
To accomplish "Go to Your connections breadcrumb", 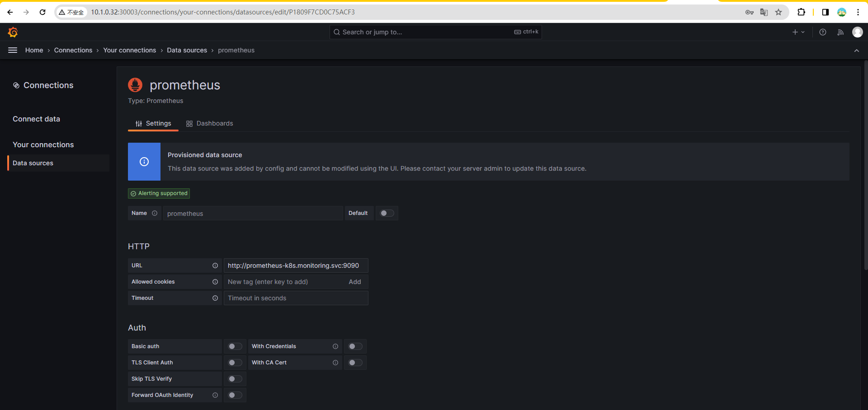I will click(x=130, y=50).
